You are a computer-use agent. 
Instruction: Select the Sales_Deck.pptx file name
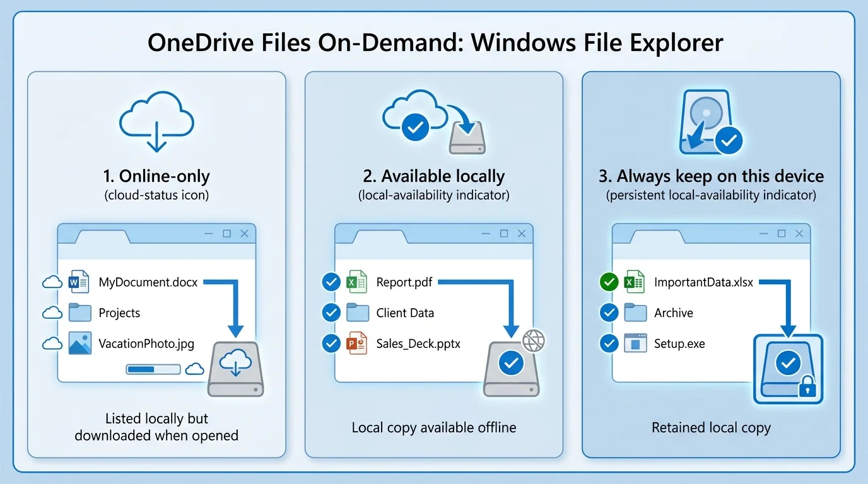point(418,344)
